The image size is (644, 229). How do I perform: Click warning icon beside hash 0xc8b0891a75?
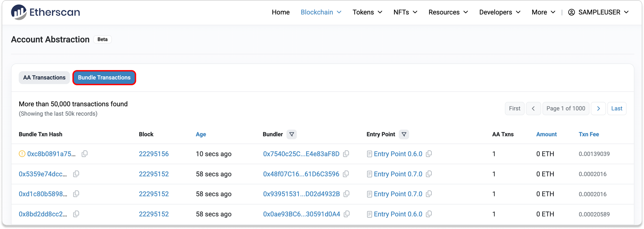pyautogui.click(x=22, y=154)
